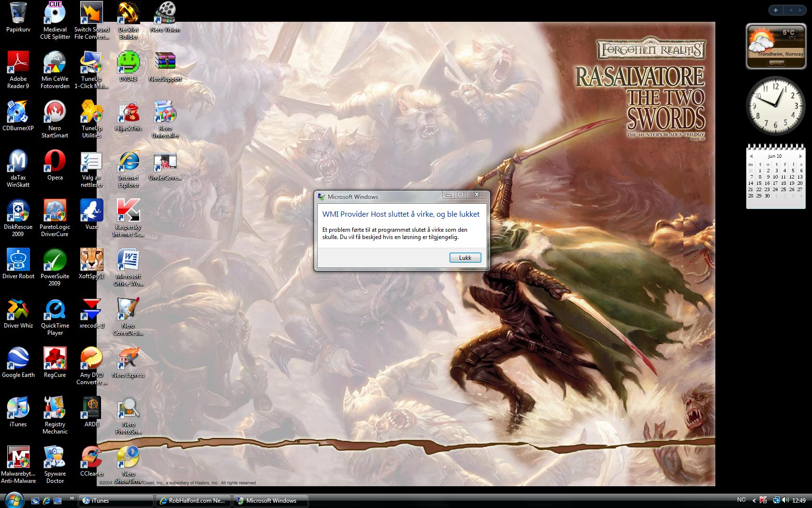
Task: Click Lukk button in error dialog
Action: (x=465, y=258)
